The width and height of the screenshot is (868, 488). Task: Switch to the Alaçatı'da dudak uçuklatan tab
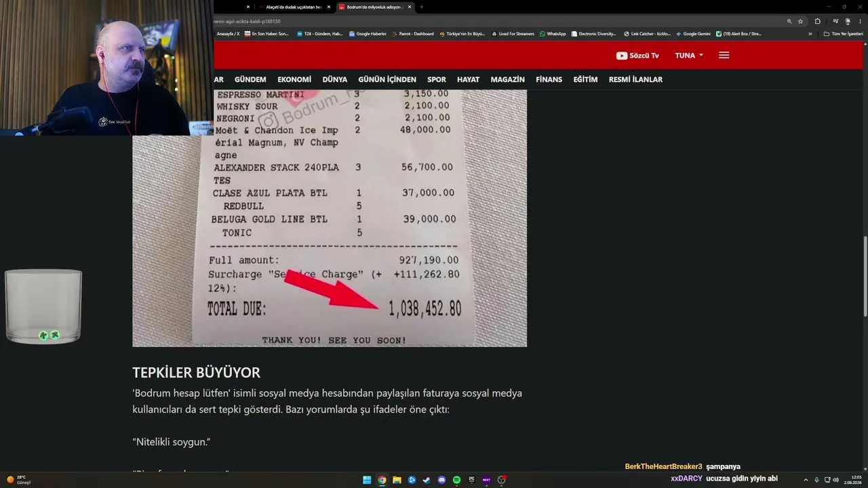(x=293, y=7)
